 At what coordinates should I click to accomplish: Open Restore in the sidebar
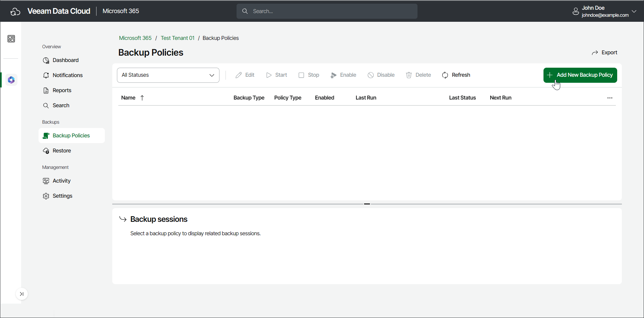72,151
